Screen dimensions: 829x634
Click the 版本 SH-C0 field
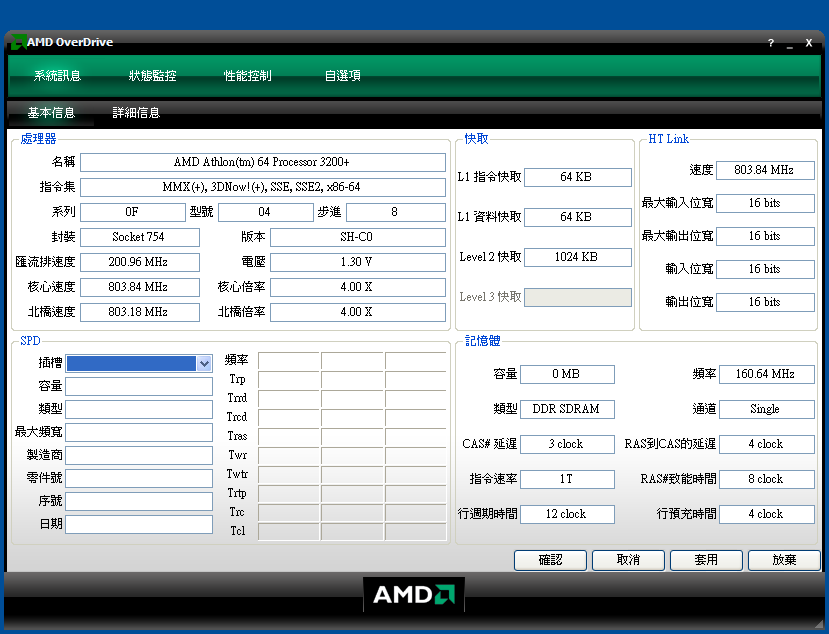click(357, 237)
